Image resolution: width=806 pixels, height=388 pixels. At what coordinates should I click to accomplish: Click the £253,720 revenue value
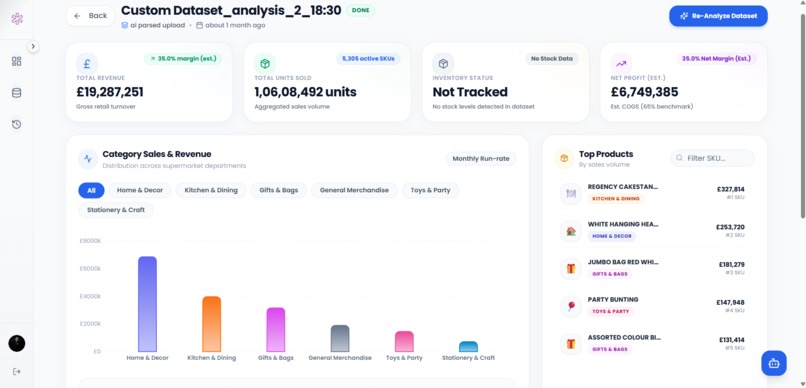[730, 227]
